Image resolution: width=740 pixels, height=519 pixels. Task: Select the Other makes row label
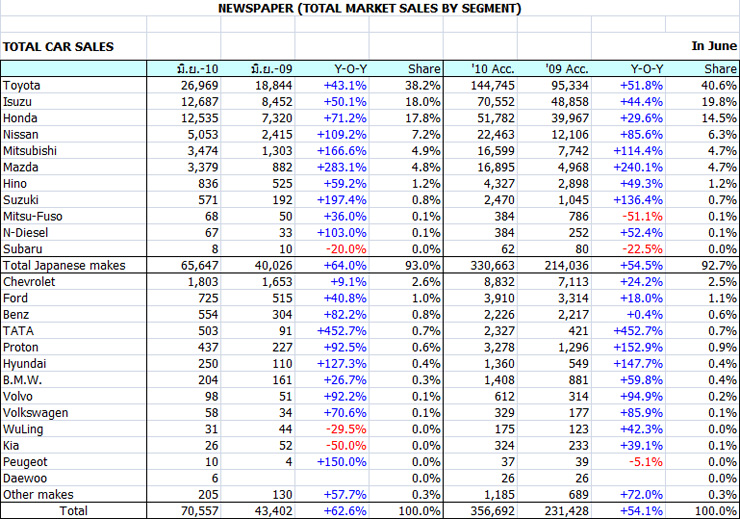(31, 494)
